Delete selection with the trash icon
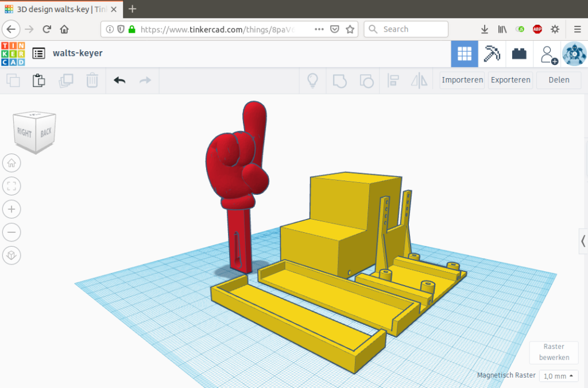Image resolution: width=588 pixels, height=388 pixels. point(92,80)
